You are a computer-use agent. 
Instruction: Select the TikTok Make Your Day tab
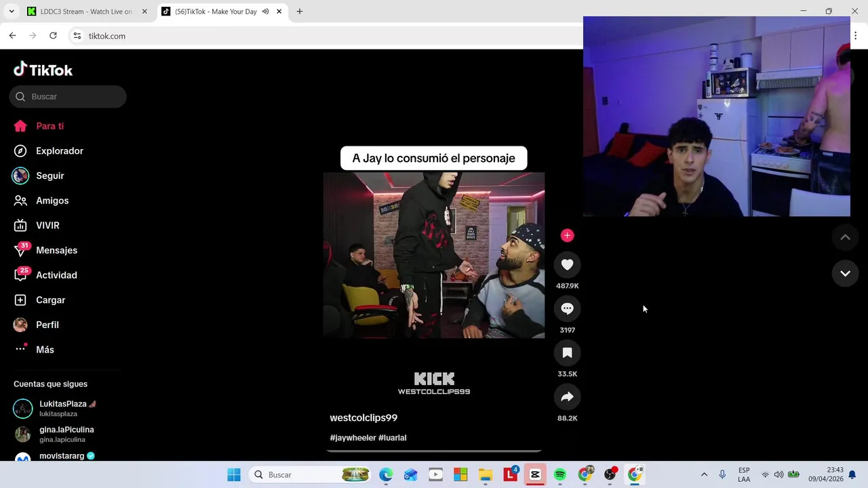(214, 12)
